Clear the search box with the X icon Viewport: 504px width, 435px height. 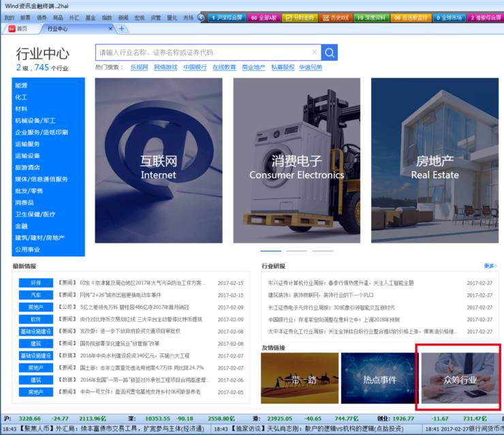[x=314, y=52]
